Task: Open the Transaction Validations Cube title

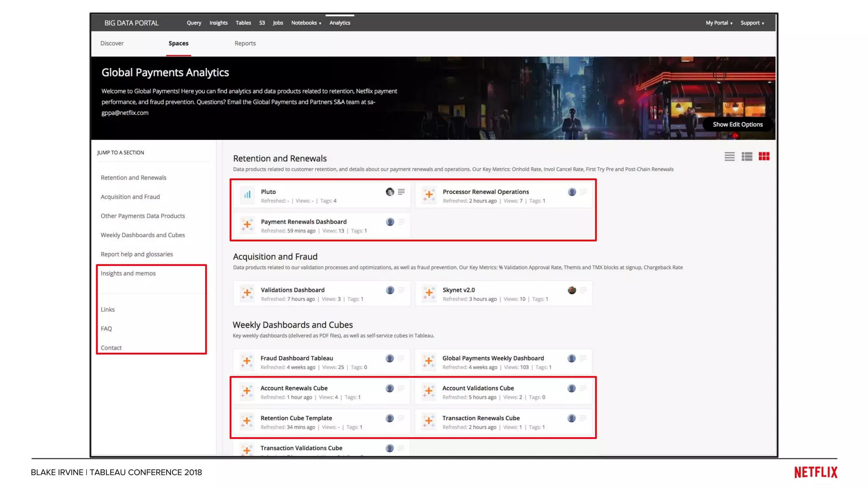Action: click(x=301, y=448)
